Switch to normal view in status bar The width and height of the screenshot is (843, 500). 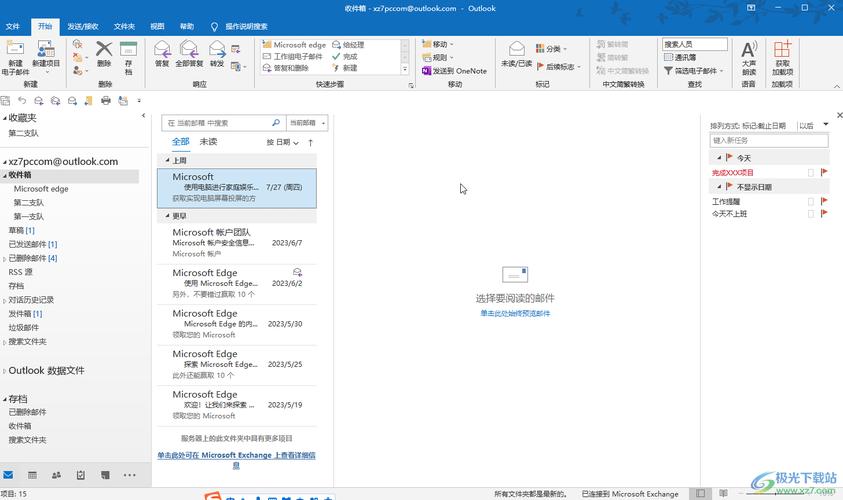pos(701,493)
